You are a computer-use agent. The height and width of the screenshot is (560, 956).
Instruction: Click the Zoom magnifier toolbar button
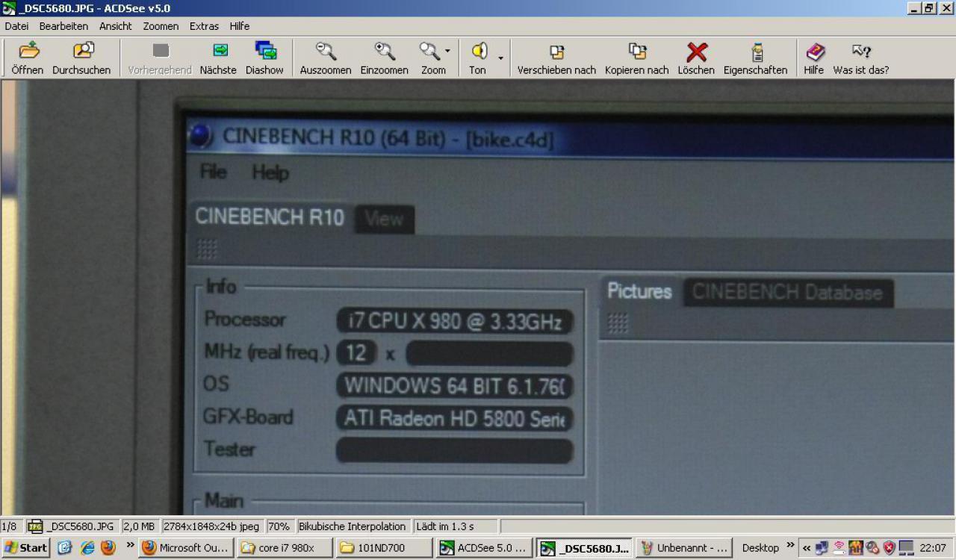click(431, 59)
